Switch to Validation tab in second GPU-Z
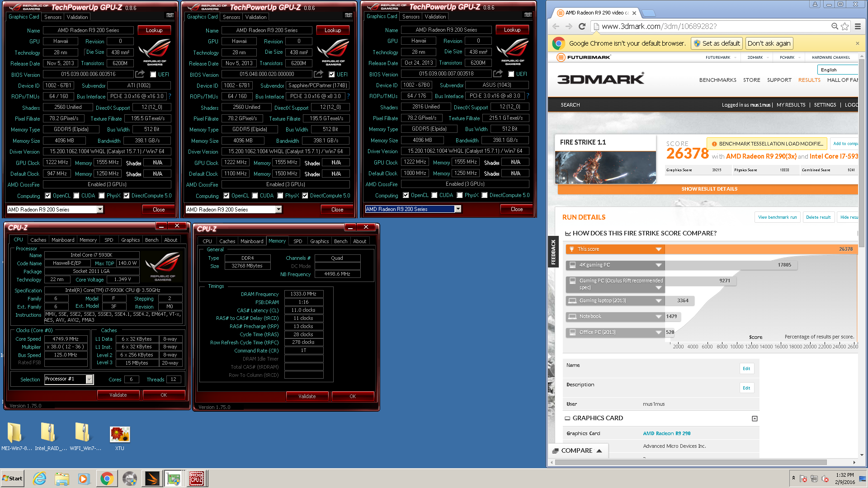The width and height of the screenshot is (868, 488). point(256,17)
